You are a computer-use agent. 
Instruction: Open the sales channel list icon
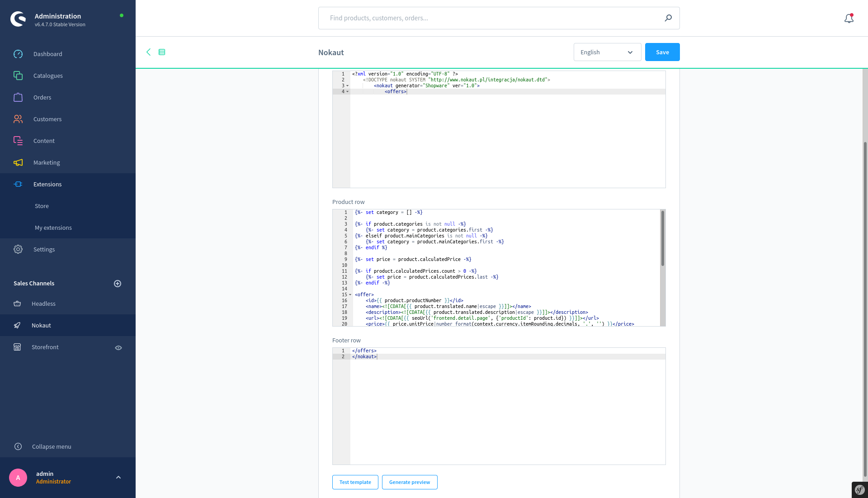(162, 52)
